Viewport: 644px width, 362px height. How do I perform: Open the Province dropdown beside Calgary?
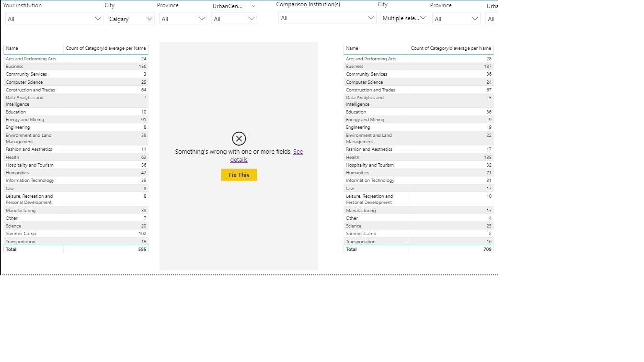pyautogui.click(x=183, y=19)
